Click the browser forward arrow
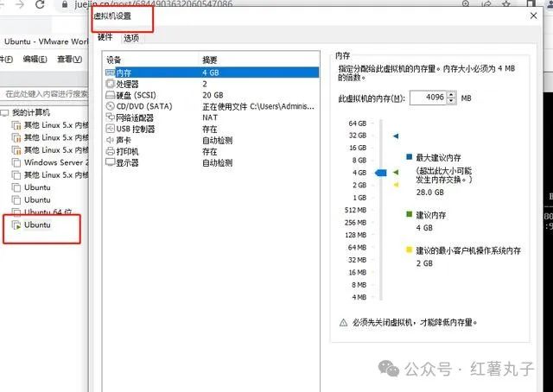 point(20,4)
